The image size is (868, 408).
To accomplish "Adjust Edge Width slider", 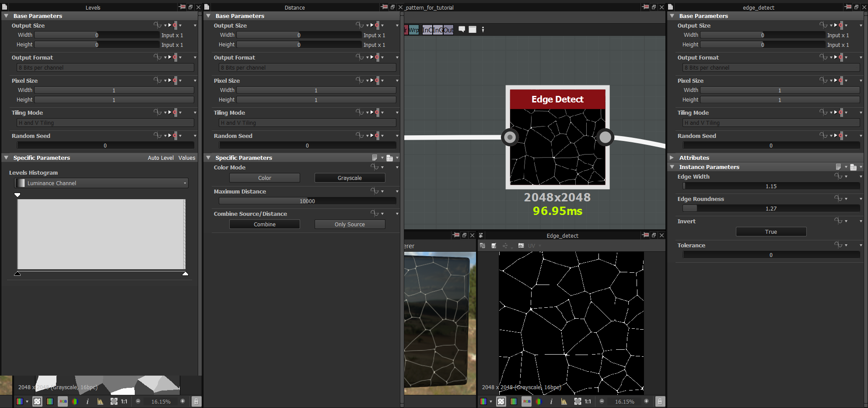I will (771, 186).
